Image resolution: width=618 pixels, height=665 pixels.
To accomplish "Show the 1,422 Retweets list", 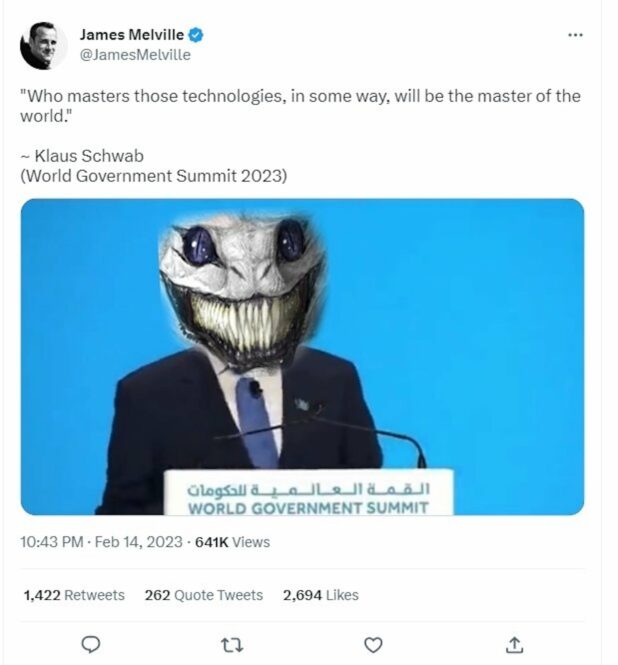I will point(74,595).
